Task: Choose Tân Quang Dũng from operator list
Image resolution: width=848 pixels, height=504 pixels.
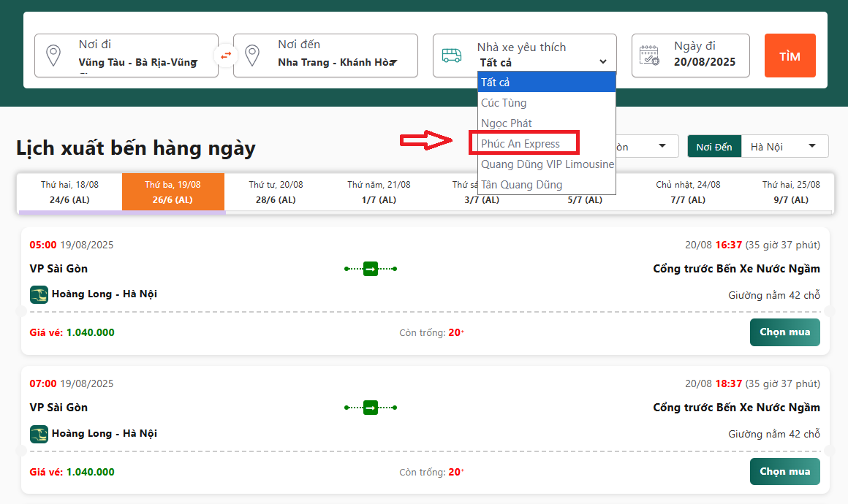Action: (x=547, y=185)
